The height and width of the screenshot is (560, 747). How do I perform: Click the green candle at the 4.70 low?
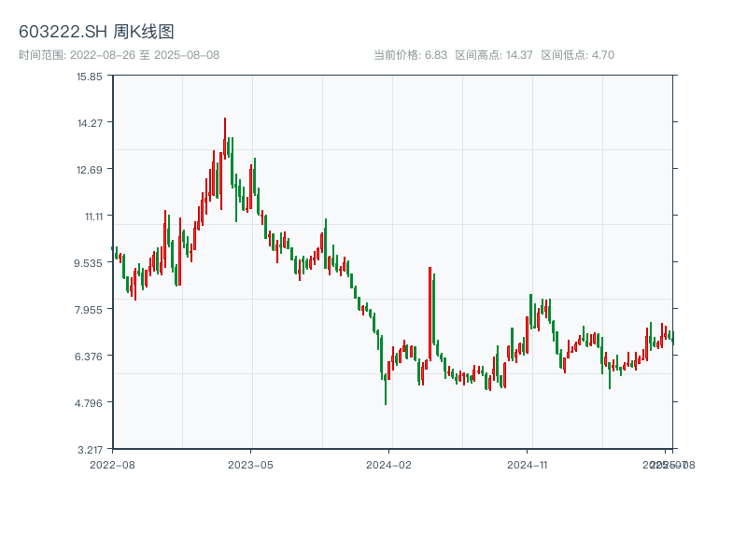click(386, 389)
